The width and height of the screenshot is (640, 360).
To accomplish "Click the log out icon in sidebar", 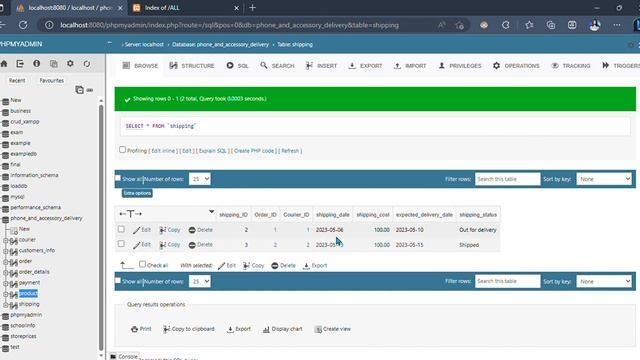I will tap(20, 64).
